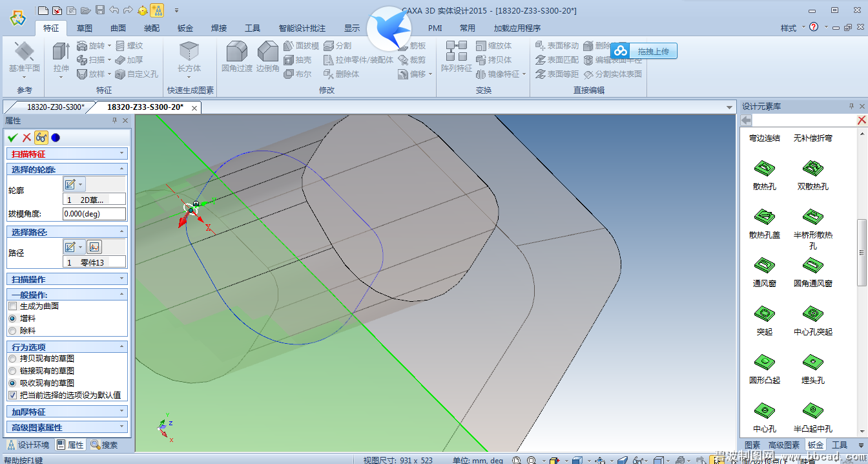Enable the 生成为曲面 checkbox
Viewport: 868px width, 464px height.
tap(12, 306)
